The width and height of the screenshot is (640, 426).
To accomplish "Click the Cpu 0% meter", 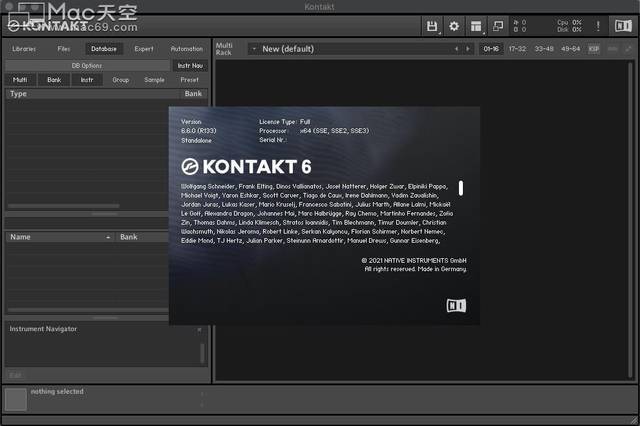I will 569,23.
